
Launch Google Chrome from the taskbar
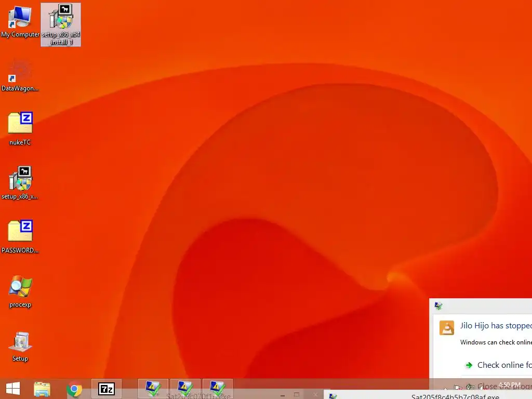pyautogui.click(x=74, y=389)
